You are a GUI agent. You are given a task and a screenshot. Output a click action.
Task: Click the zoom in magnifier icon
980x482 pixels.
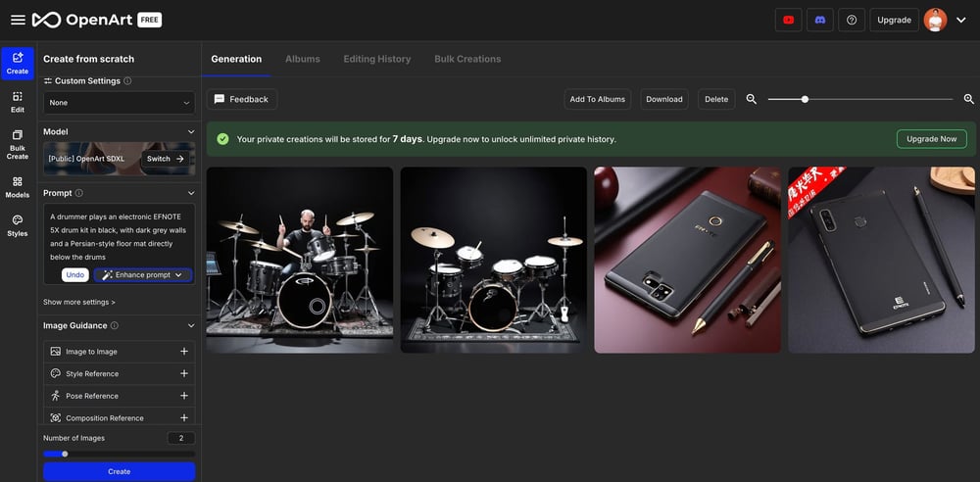[x=968, y=99]
